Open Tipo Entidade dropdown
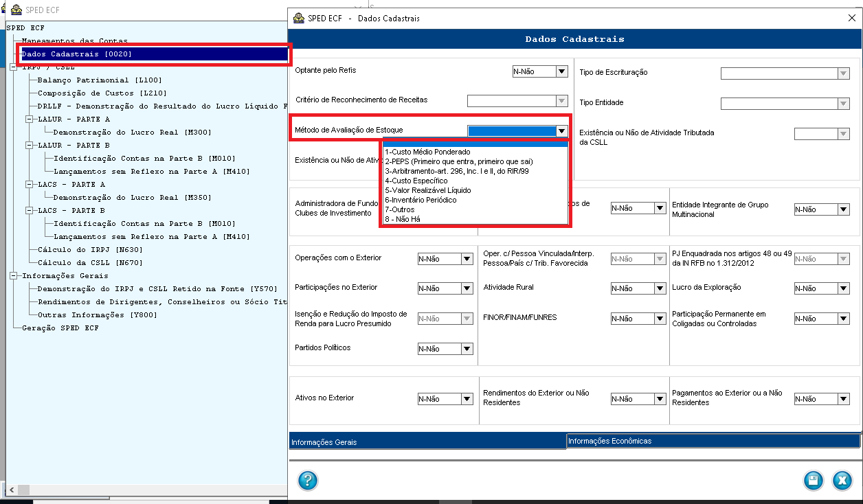This screenshot has width=863, height=504. pos(844,104)
